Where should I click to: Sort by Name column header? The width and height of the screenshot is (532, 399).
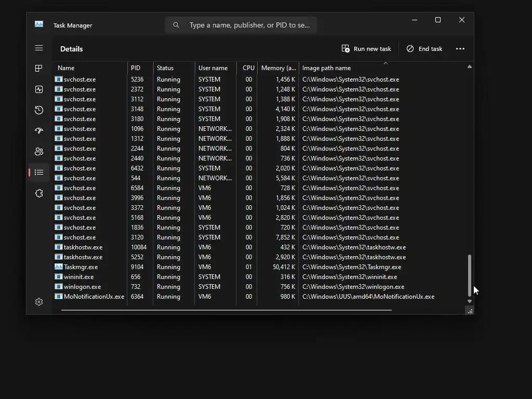click(x=90, y=68)
